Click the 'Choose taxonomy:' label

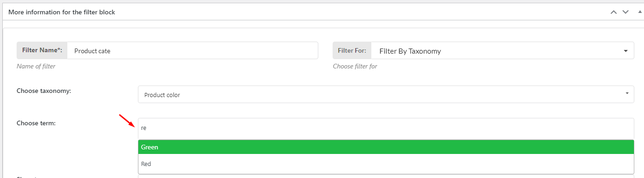pyautogui.click(x=44, y=91)
